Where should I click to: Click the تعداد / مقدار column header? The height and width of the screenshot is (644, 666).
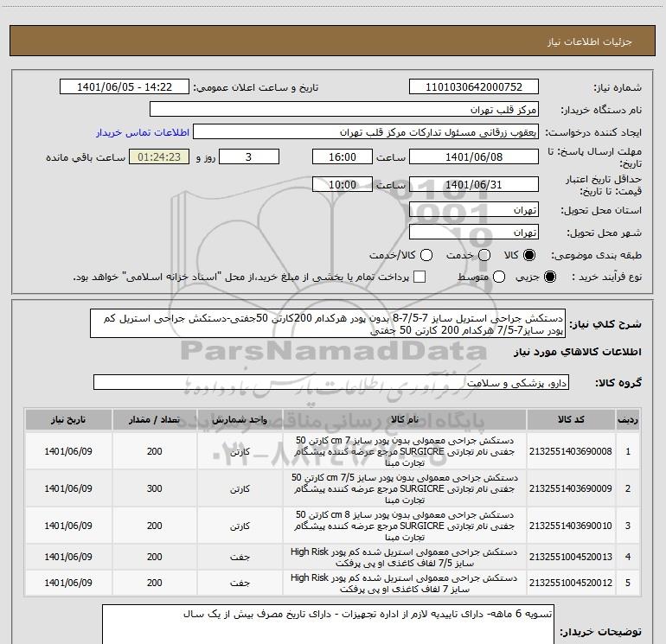(x=155, y=420)
